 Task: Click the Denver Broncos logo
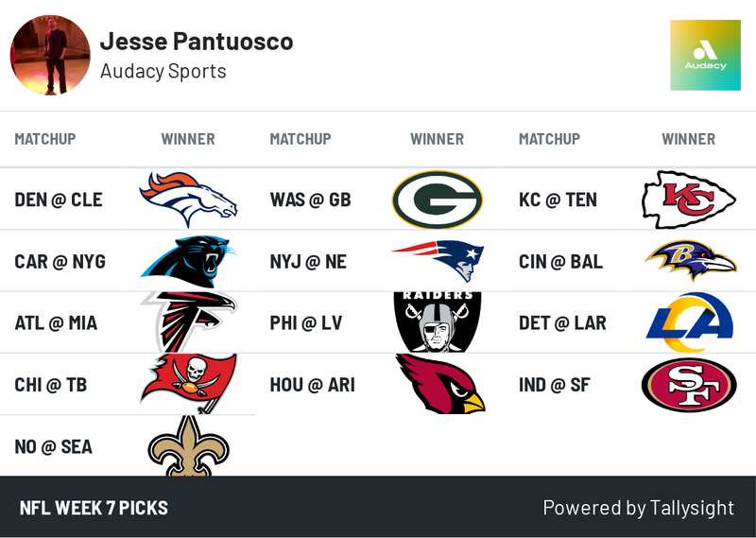(x=188, y=200)
